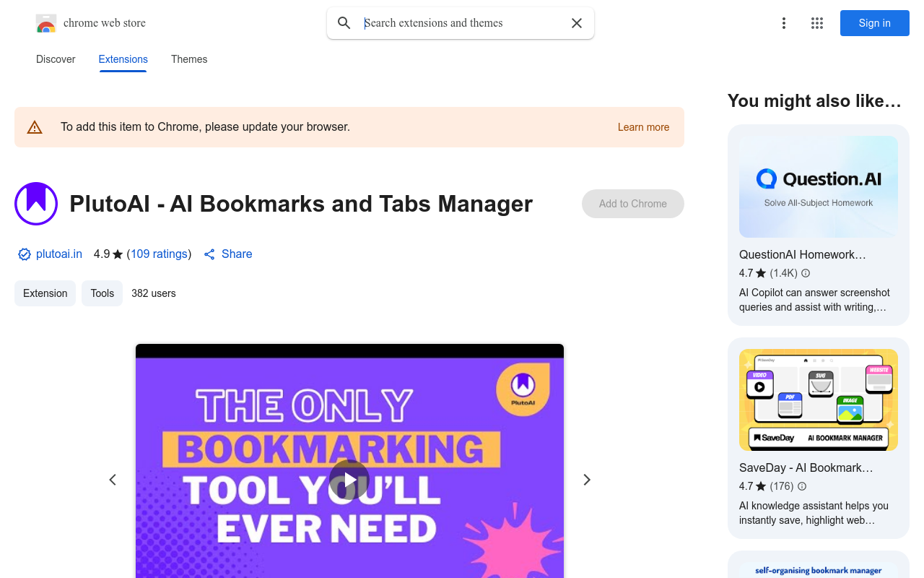Open the QuestionAI Homework title
This screenshot has height=578, width=924.
tap(803, 254)
